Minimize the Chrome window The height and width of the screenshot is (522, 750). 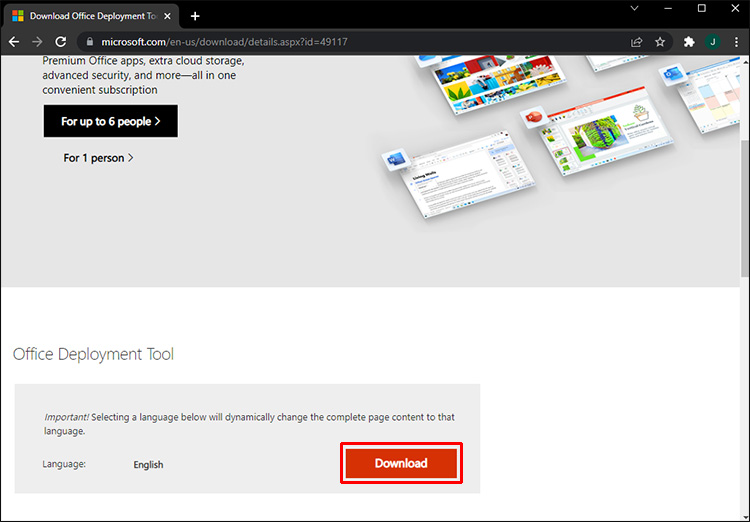[x=668, y=8]
